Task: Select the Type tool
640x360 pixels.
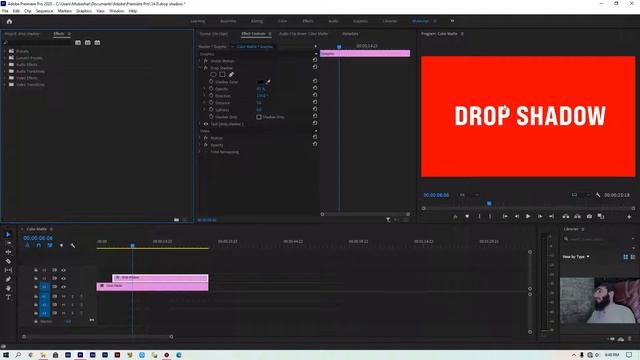Action: (8, 297)
